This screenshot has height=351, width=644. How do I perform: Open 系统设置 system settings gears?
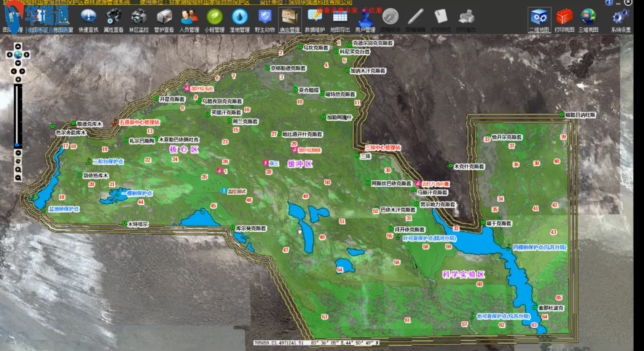pos(621,18)
